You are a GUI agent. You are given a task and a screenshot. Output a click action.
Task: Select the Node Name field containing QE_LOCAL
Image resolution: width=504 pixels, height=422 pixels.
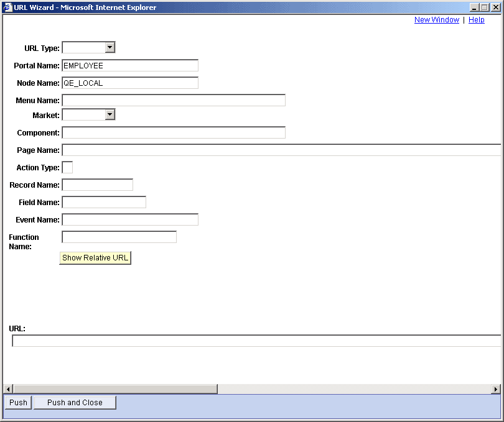[x=129, y=83]
